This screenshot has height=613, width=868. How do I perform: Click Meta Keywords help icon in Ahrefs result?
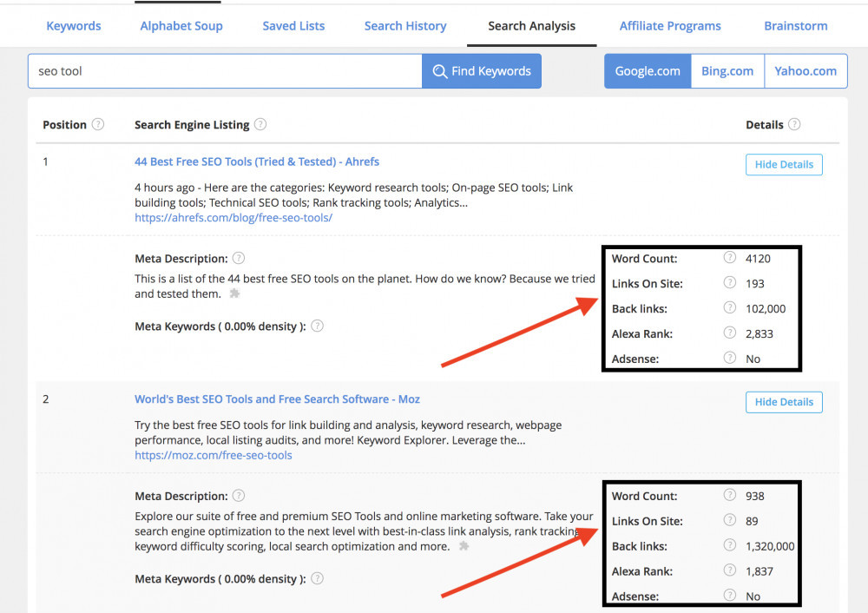click(x=317, y=326)
